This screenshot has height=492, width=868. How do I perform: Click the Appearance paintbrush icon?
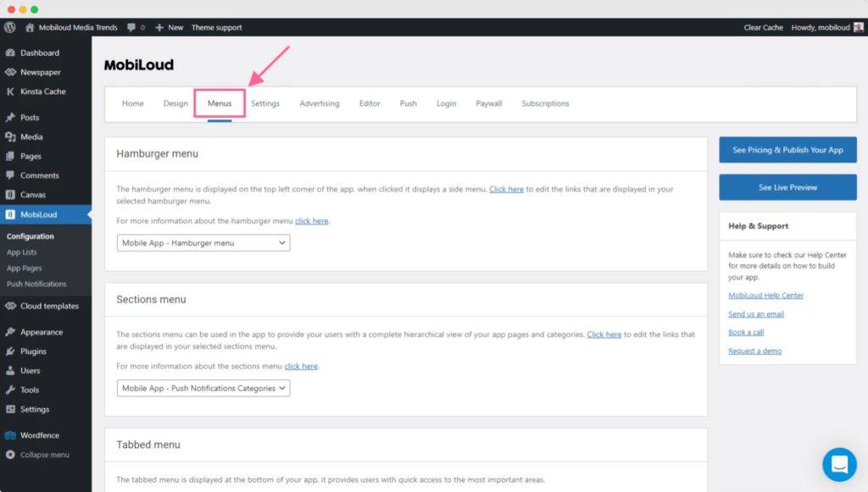tap(10, 332)
